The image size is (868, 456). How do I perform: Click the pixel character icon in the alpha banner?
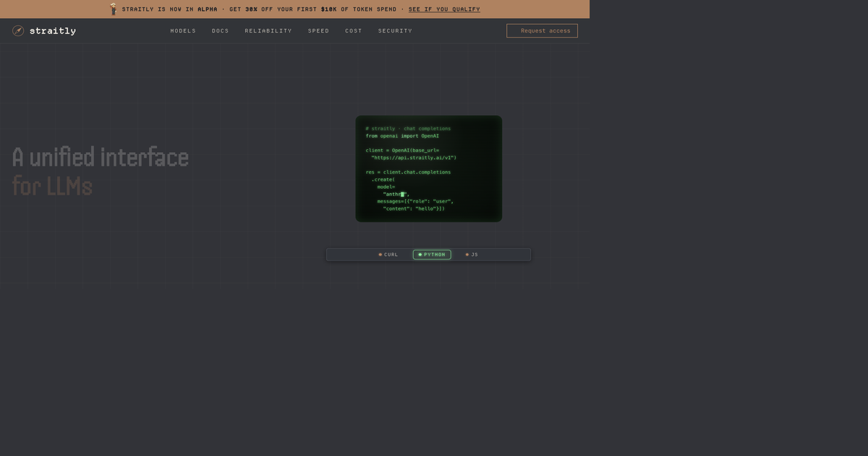[x=114, y=9]
